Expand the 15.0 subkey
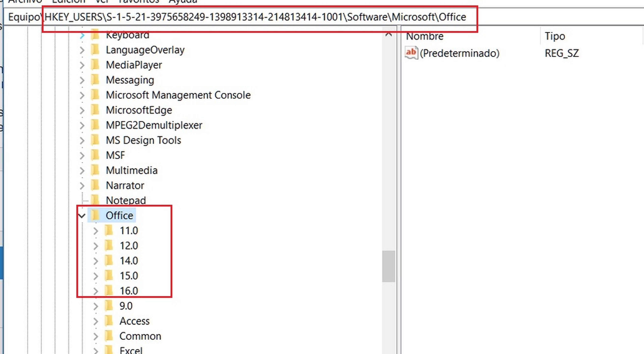Screen dimensions: 644x354 coord(96,276)
